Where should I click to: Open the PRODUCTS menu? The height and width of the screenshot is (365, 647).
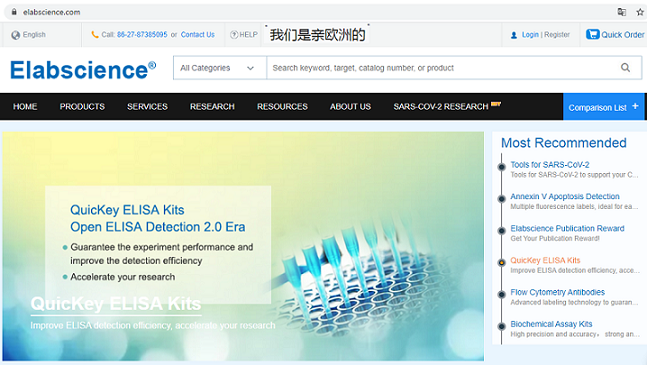pos(82,106)
